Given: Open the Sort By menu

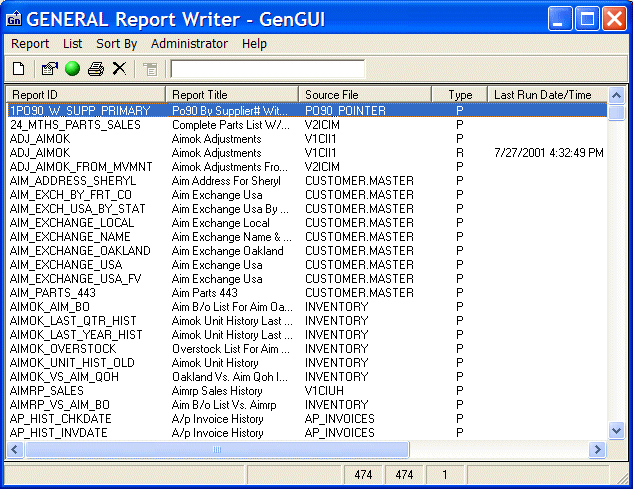Looking at the screenshot, I should click(x=116, y=44).
